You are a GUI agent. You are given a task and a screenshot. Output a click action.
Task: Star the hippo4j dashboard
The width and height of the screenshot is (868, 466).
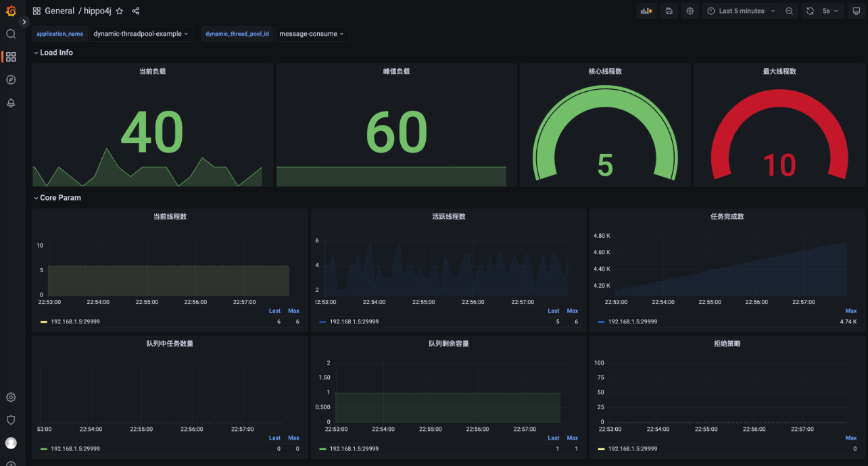[120, 11]
